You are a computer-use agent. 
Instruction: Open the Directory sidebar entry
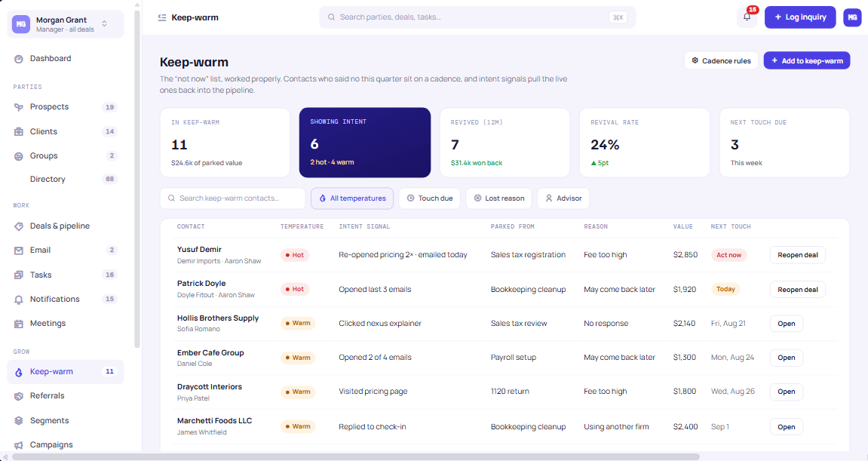66,180
